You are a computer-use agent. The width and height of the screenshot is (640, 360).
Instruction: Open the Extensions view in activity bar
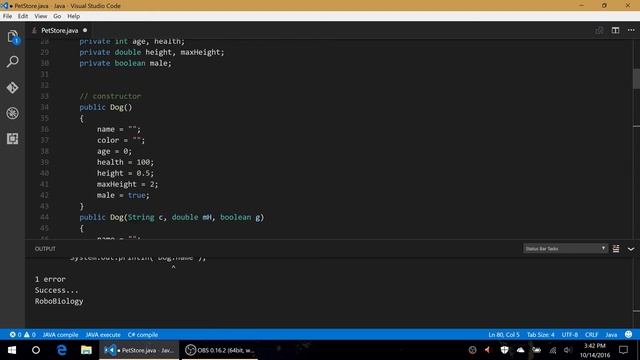click(x=13, y=139)
